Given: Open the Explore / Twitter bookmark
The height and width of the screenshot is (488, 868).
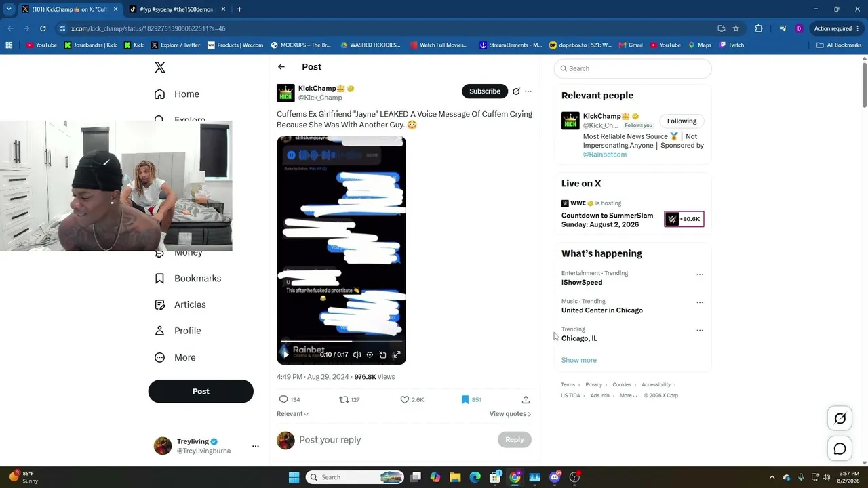Looking at the screenshot, I should (176, 45).
